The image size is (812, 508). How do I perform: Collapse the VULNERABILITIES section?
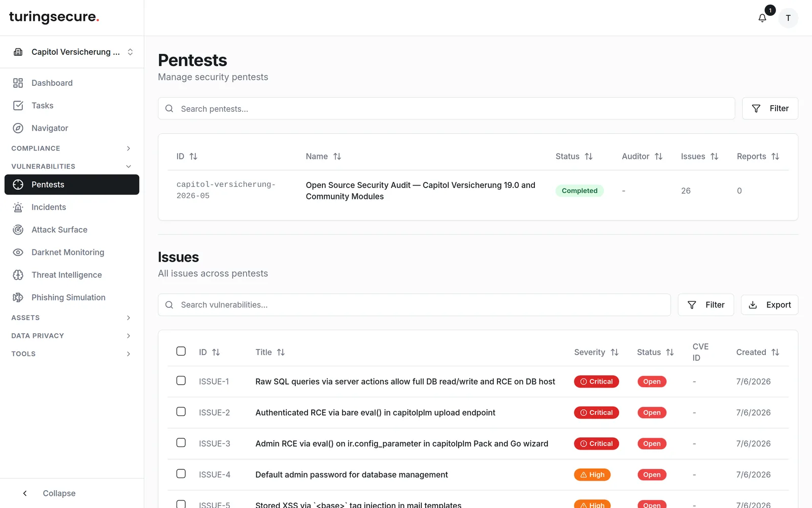(x=72, y=166)
